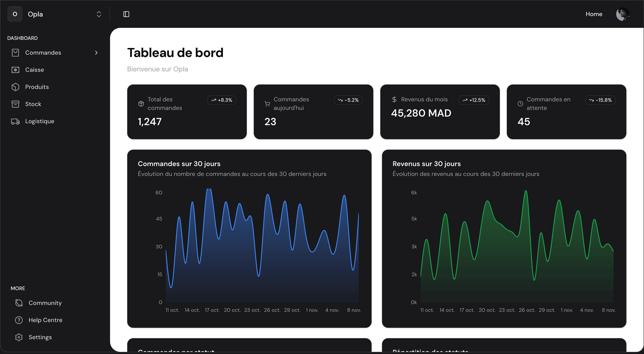Toggle the sidebar panel icon

tap(126, 14)
